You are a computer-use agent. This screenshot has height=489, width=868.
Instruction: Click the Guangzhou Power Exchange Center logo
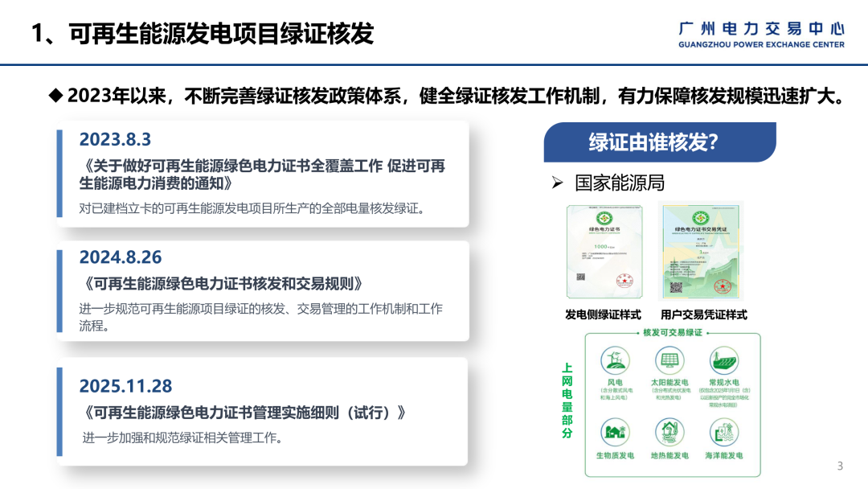[x=761, y=35]
